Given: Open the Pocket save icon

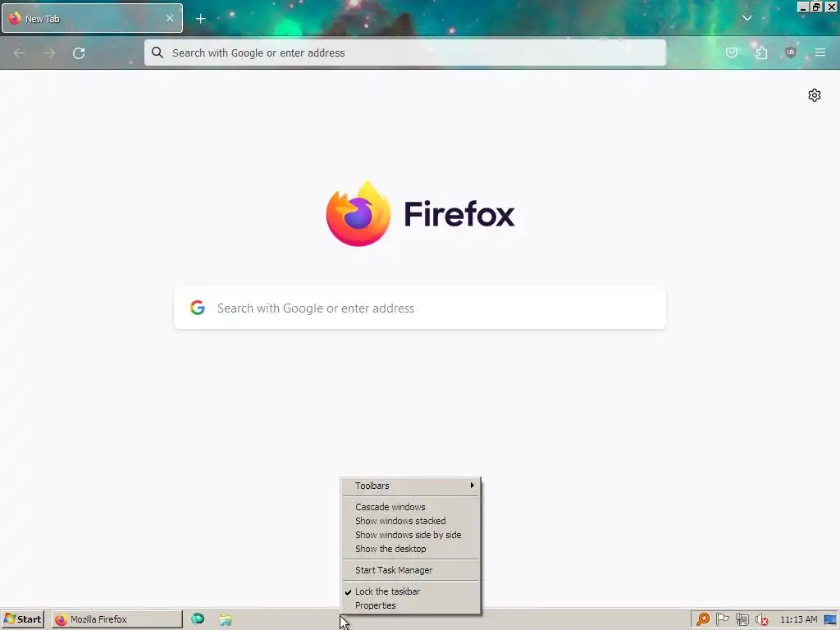Looking at the screenshot, I should tap(732, 52).
